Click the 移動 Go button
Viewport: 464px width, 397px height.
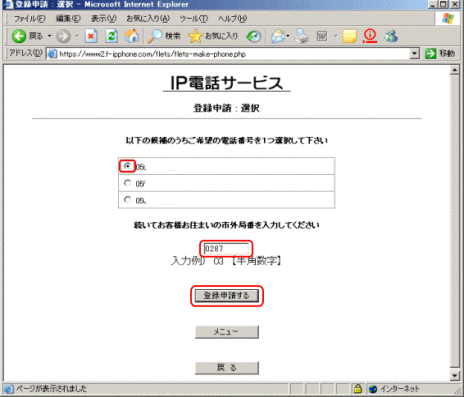point(440,53)
